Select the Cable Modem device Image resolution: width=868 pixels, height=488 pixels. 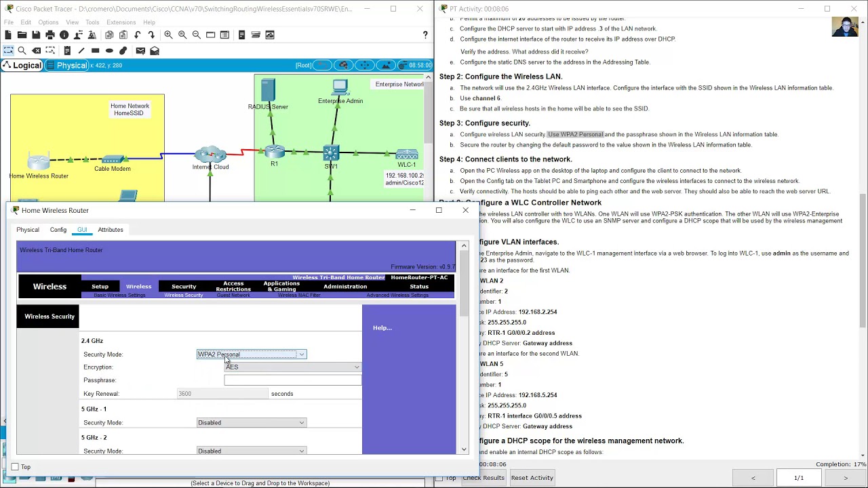point(113,160)
